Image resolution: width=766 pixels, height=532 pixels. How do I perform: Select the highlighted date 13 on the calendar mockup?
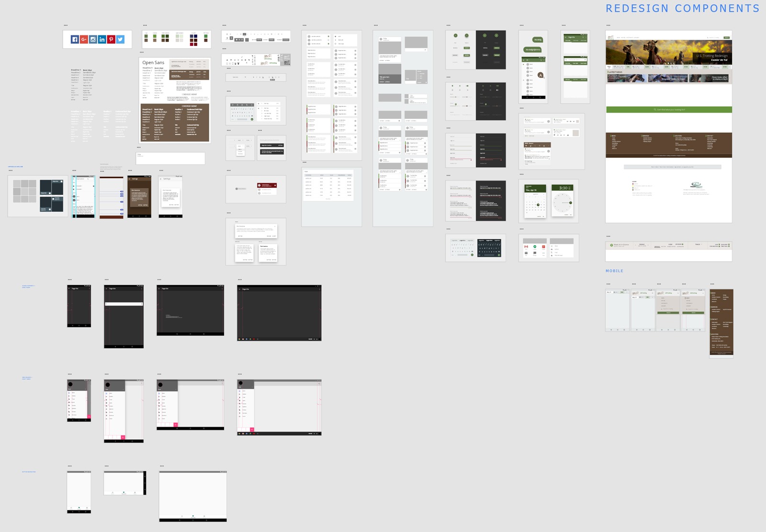(x=538, y=205)
